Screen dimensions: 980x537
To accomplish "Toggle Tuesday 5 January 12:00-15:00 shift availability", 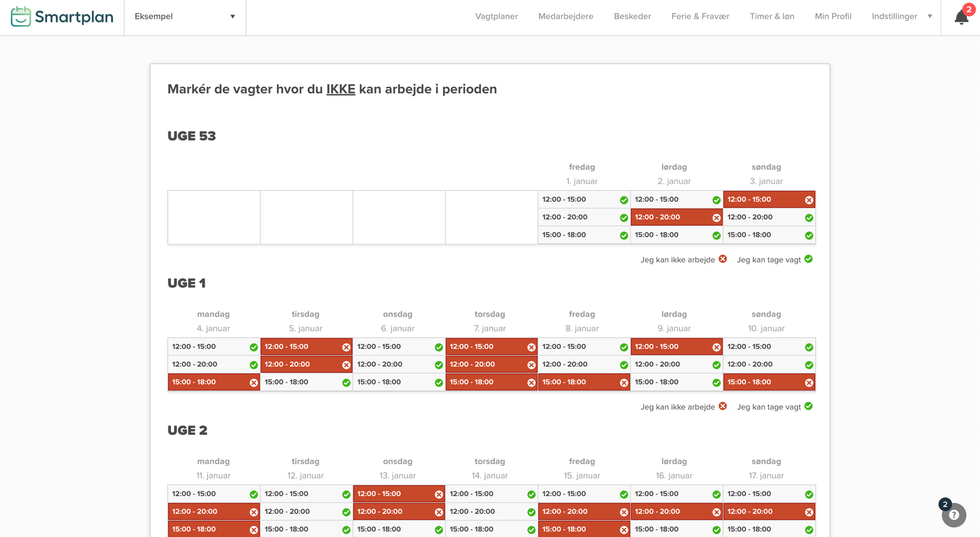I will pyautogui.click(x=306, y=347).
